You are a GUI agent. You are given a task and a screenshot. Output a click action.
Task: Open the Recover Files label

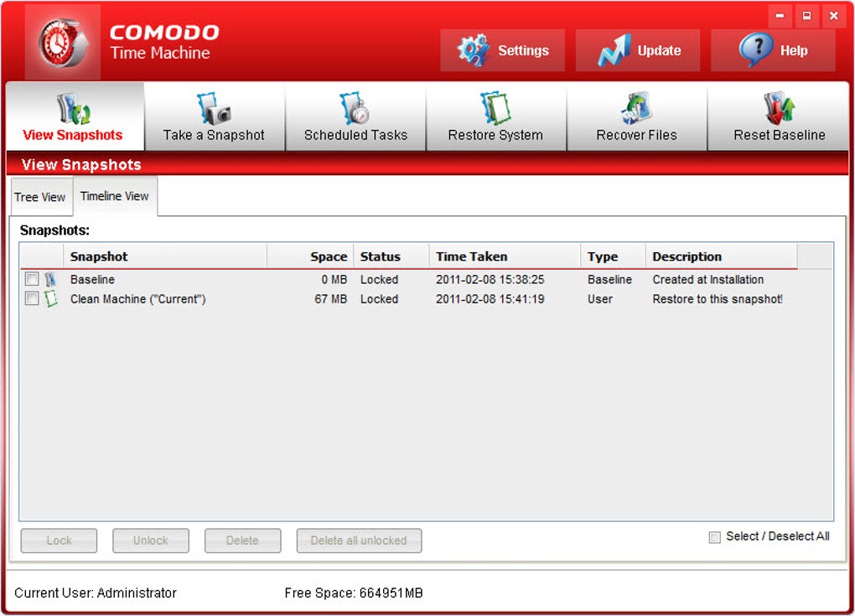(636, 135)
